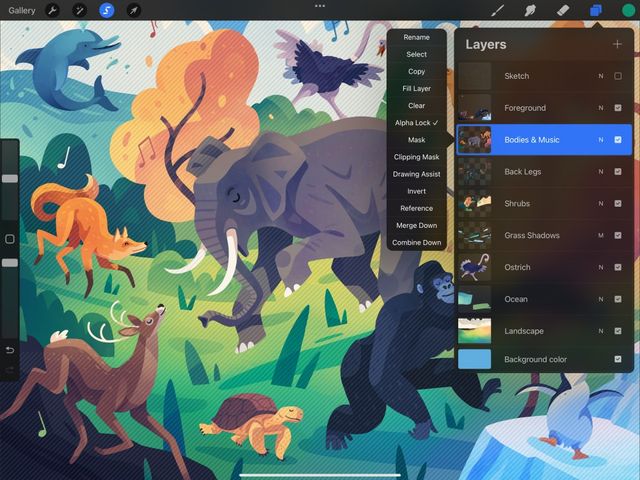Select the Foreground layer thumbnail
Image resolution: width=640 pixels, height=480 pixels.
click(474, 108)
